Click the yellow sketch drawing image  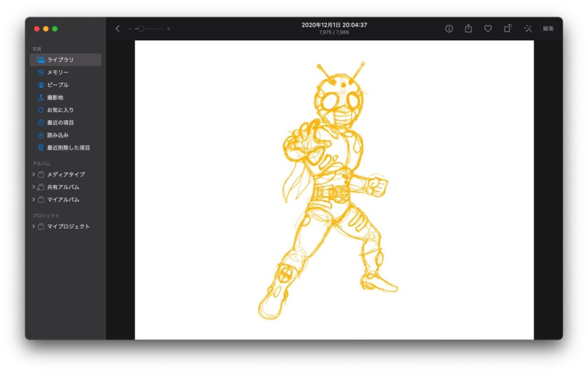334,190
